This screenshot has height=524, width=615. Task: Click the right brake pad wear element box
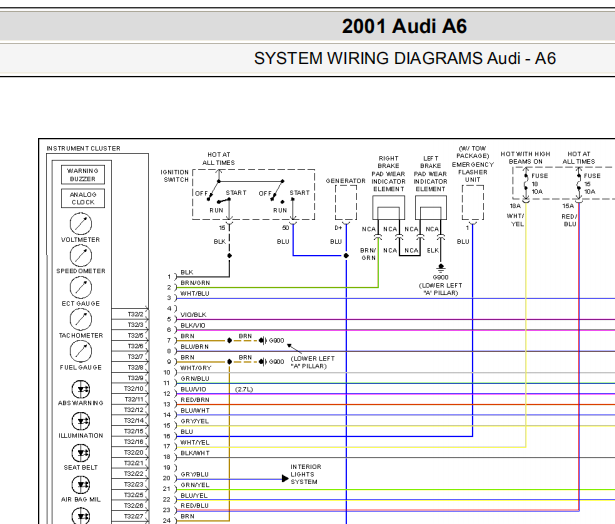tap(388, 207)
